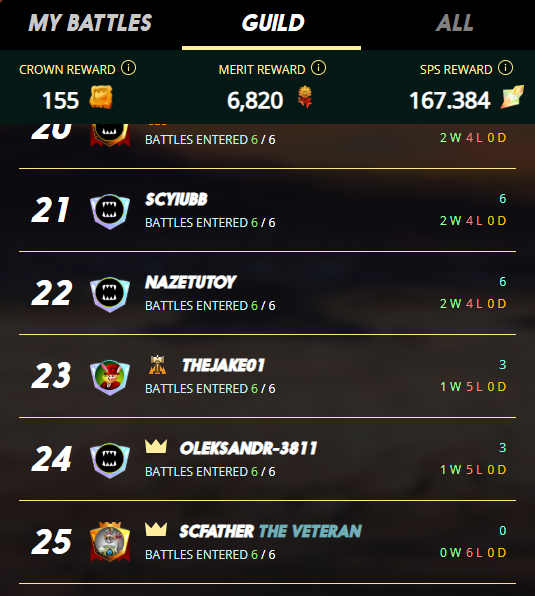Select the tower icon beside THEJAKE01
Screen dimensions: 535x596
pyautogui.click(x=157, y=365)
